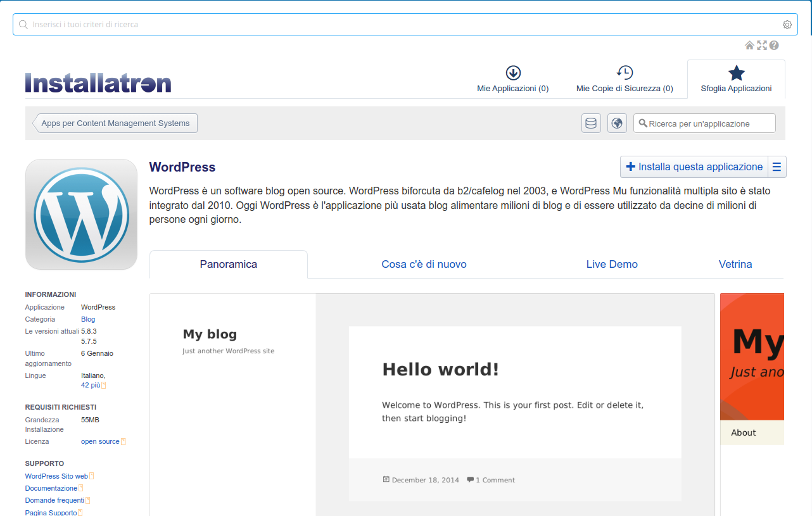The height and width of the screenshot is (516, 812).
Task: Click the My blog screenshot thumbnail
Action: point(432,405)
